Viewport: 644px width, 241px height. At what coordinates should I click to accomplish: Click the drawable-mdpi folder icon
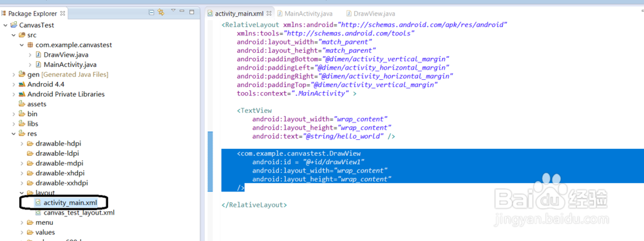tap(30, 163)
